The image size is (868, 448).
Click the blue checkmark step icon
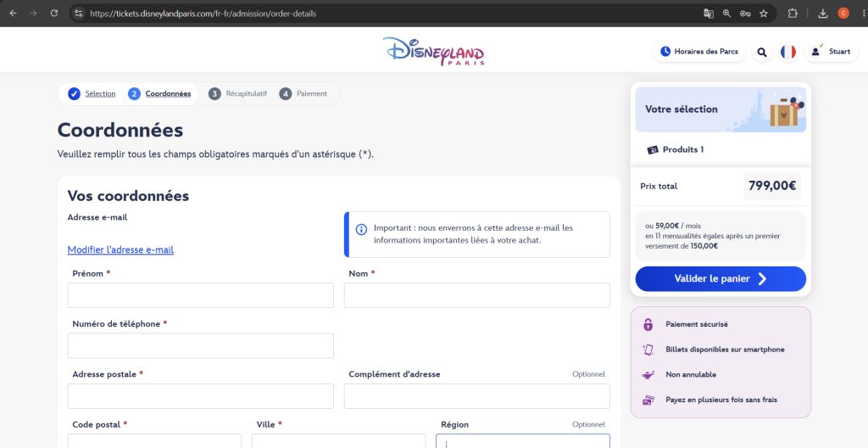point(75,93)
